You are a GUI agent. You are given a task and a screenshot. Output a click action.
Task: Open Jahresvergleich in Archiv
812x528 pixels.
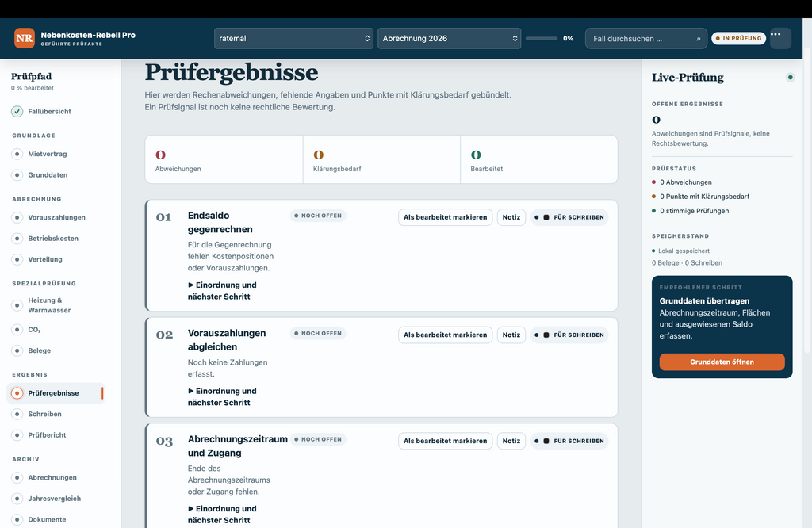tap(56, 499)
